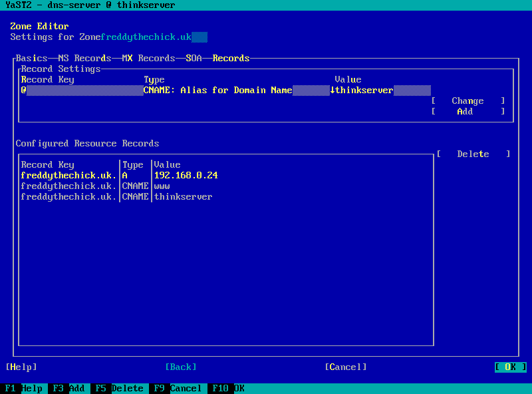Image resolution: width=532 pixels, height=394 pixels.
Task: Click the Back button
Action: coord(181,367)
